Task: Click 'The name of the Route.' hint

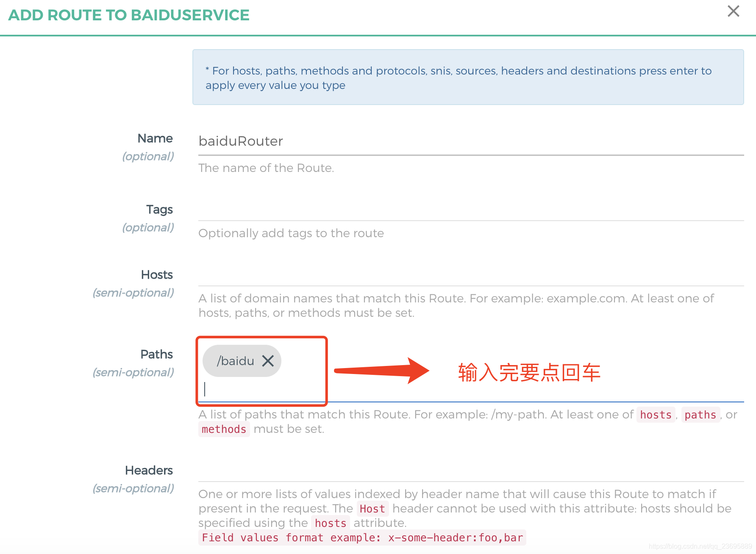Action: [x=266, y=168]
